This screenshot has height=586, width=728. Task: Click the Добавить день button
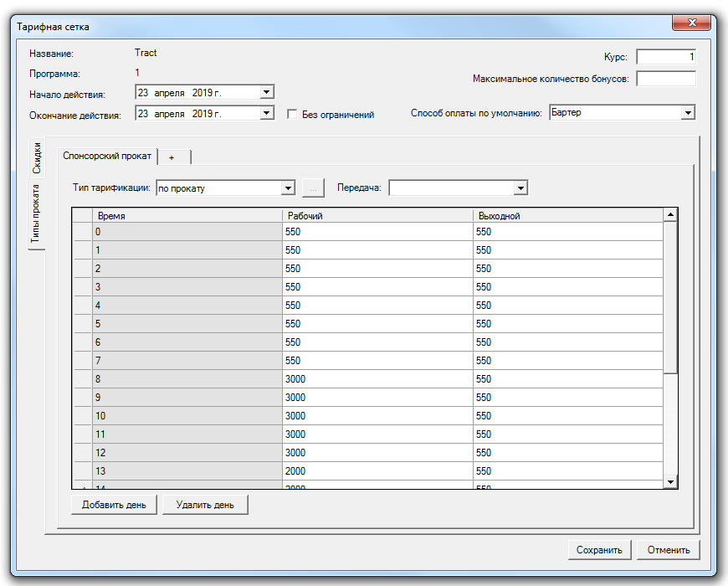[114, 505]
